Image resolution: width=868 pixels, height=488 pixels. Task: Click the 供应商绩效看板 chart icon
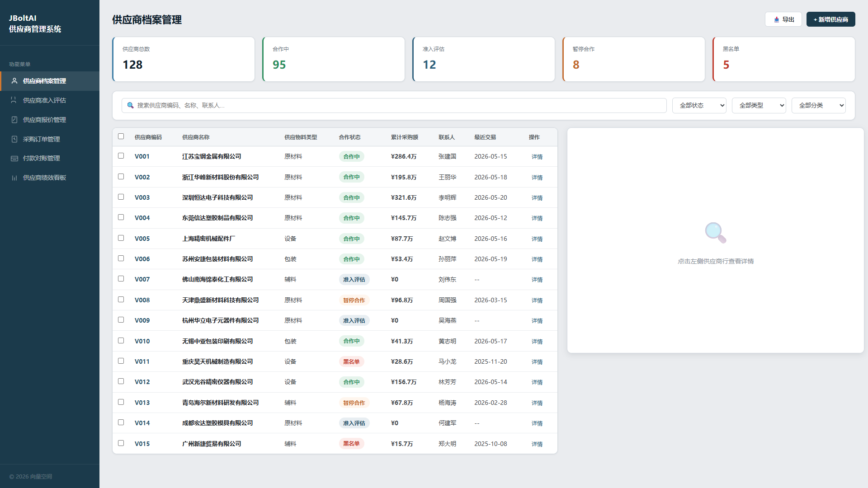(x=14, y=178)
